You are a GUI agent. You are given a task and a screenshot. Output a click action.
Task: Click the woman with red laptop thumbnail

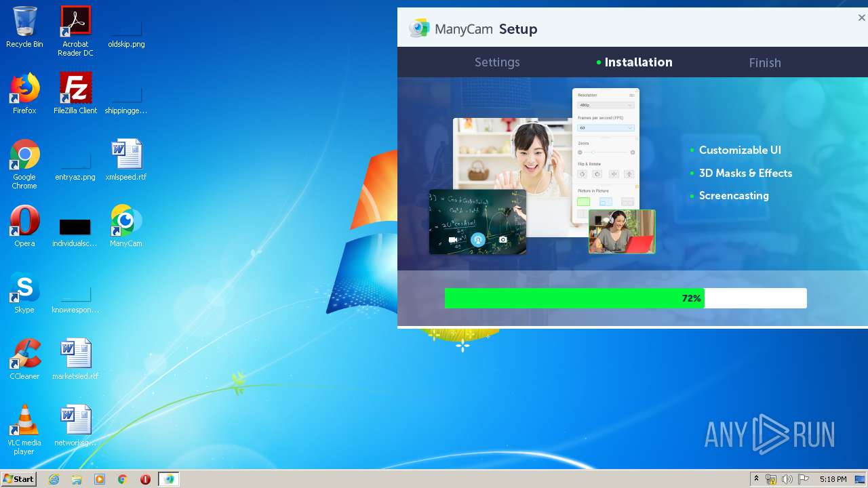[622, 231]
